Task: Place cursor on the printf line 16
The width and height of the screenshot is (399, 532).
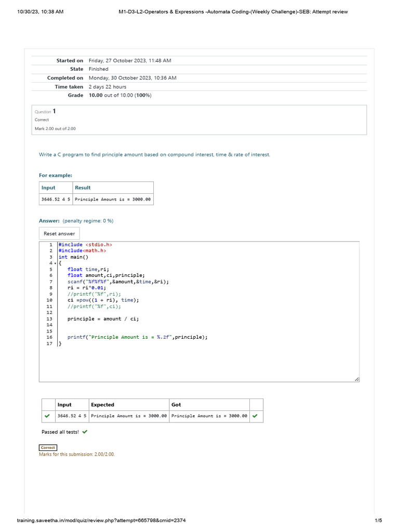Action: point(137,337)
